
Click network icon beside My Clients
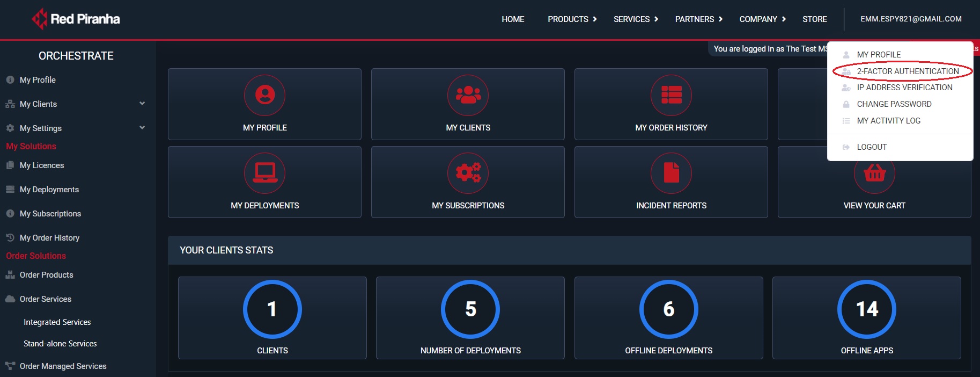pyautogui.click(x=10, y=104)
